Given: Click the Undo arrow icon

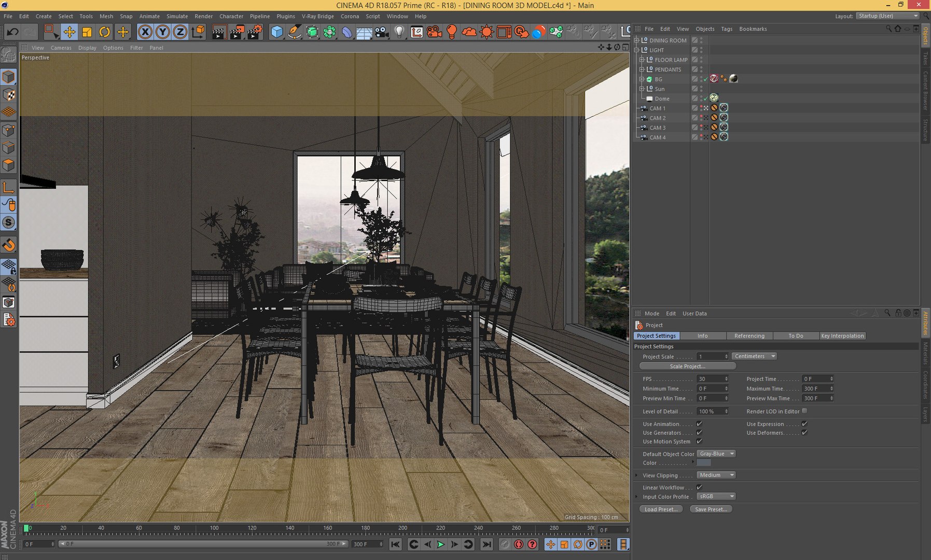Looking at the screenshot, I should click(12, 32).
